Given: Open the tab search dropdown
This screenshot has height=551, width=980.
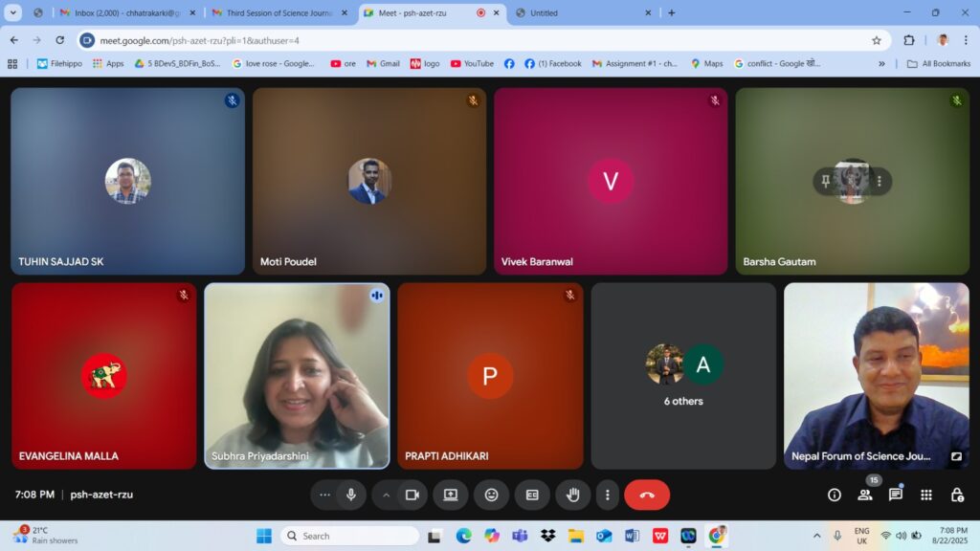Looking at the screenshot, I should [x=13, y=12].
